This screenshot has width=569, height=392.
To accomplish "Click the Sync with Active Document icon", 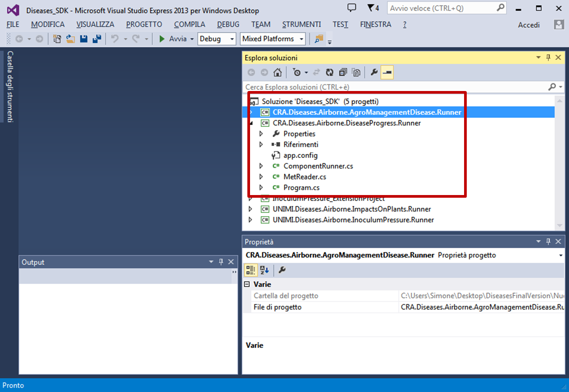I will (316, 72).
